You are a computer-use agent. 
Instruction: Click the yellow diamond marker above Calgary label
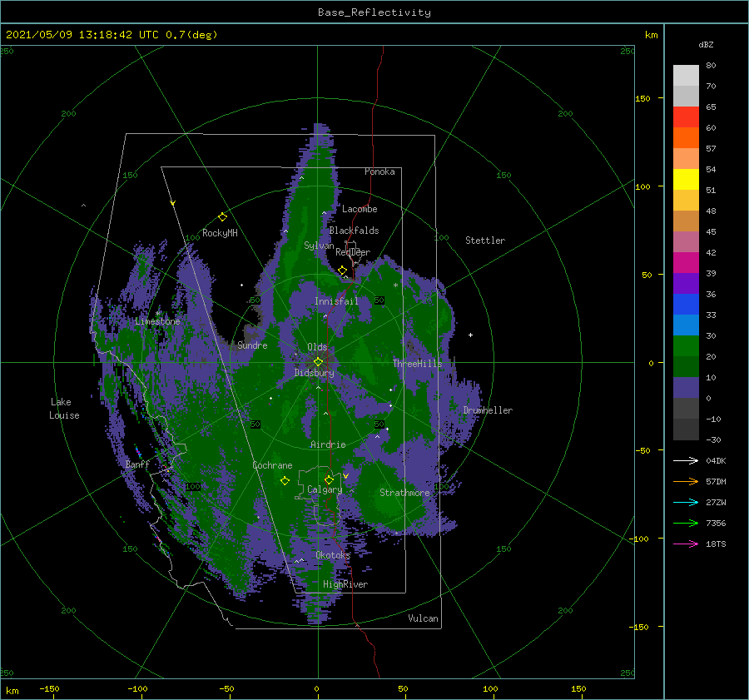(x=329, y=479)
